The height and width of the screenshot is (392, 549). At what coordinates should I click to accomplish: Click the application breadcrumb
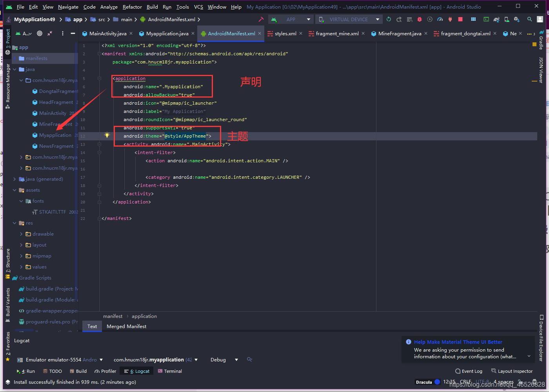click(144, 316)
